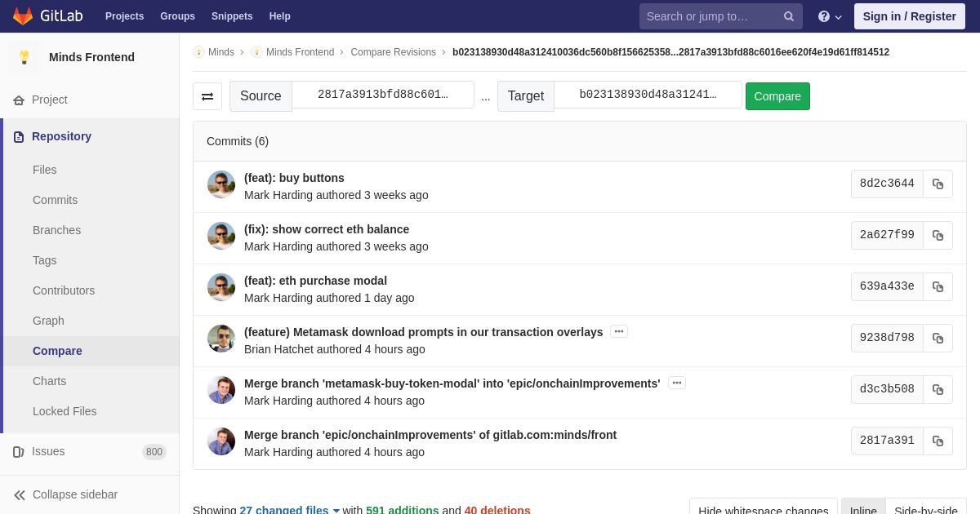Open Mark Harding's avatar on buy buttons commit
980x514 pixels.
pyautogui.click(x=221, y=184)
